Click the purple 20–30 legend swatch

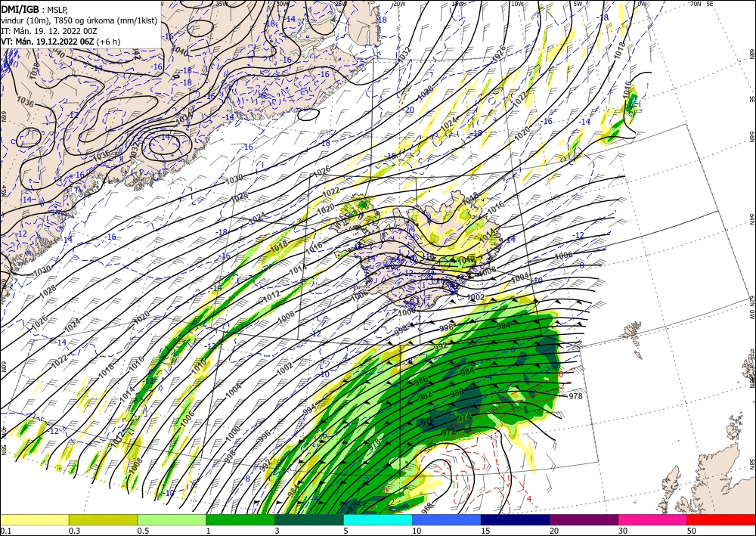[584, 519]
